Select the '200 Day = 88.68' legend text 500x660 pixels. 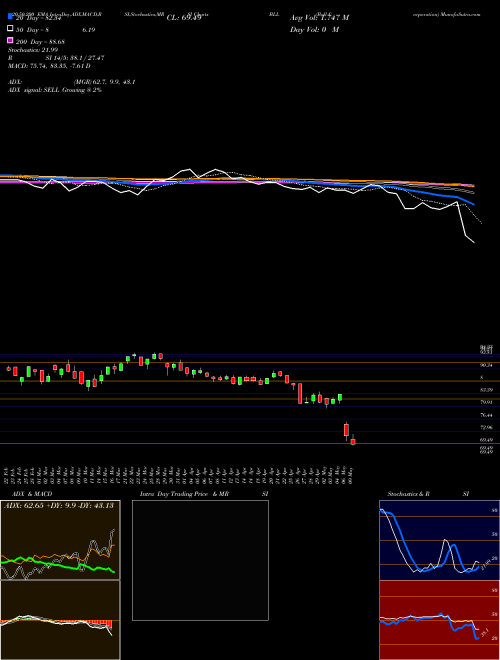(40, 42)
